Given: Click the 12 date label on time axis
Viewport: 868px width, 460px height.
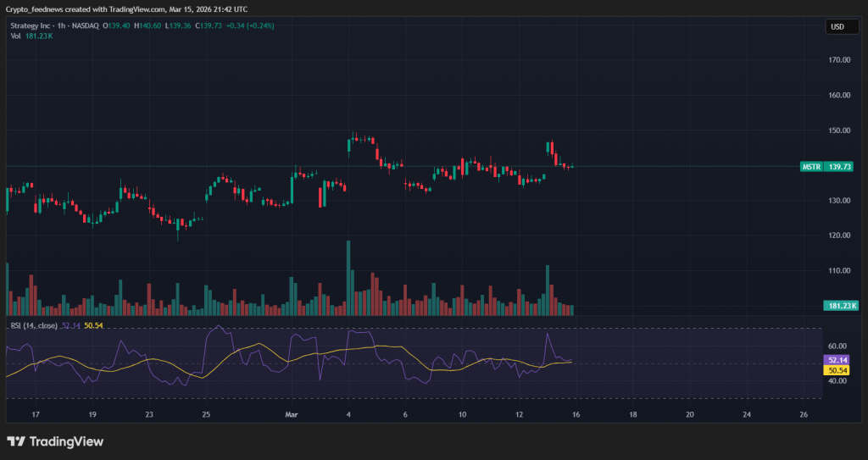Looking at the screenshot, I should point(520,414).
